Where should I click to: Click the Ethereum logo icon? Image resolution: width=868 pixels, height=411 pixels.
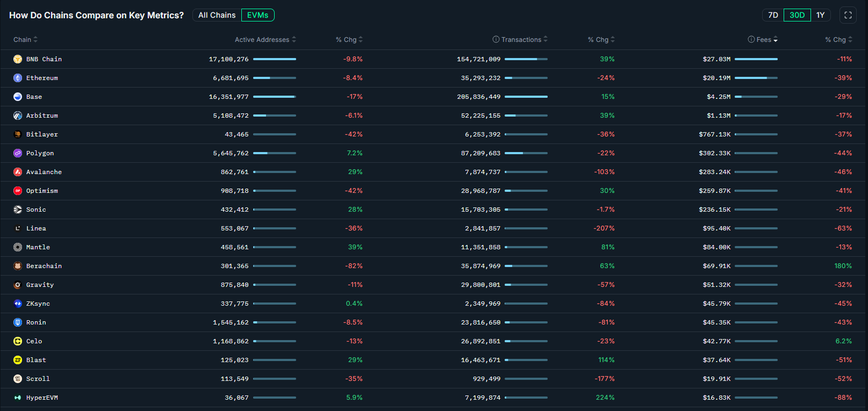[x=18, y=78]
